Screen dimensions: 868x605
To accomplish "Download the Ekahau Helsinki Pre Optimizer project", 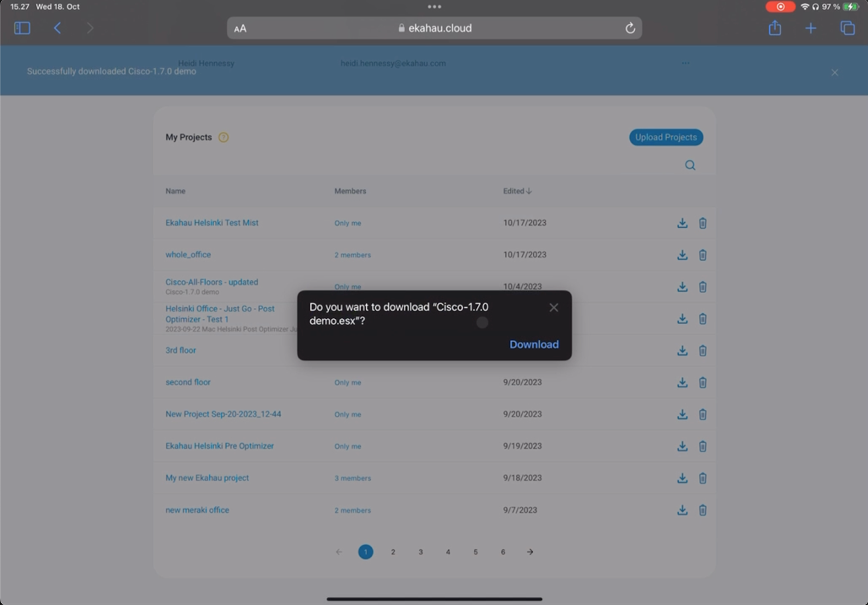I will (682, 446).
